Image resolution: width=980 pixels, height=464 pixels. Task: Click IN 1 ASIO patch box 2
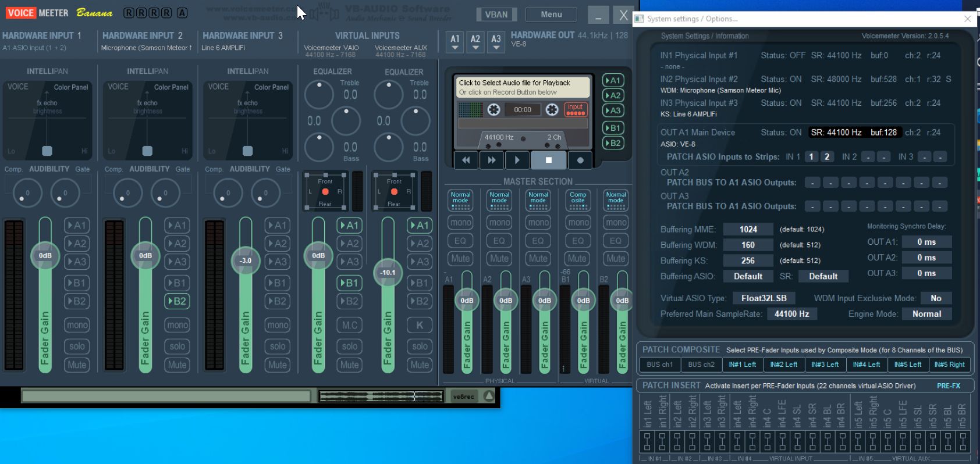click(x=827, y=156)
